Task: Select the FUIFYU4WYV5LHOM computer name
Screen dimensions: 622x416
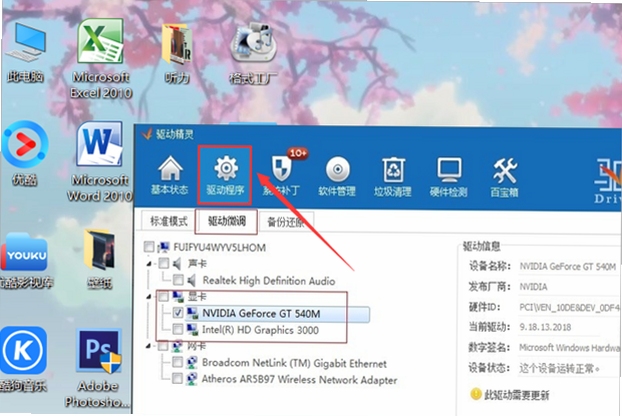Action: coord(219,247)
